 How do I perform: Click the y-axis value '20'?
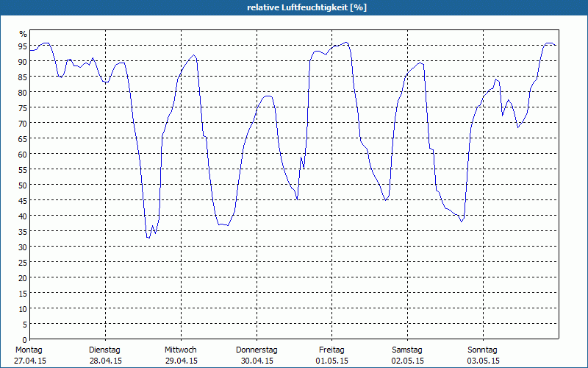click(23, 278)
